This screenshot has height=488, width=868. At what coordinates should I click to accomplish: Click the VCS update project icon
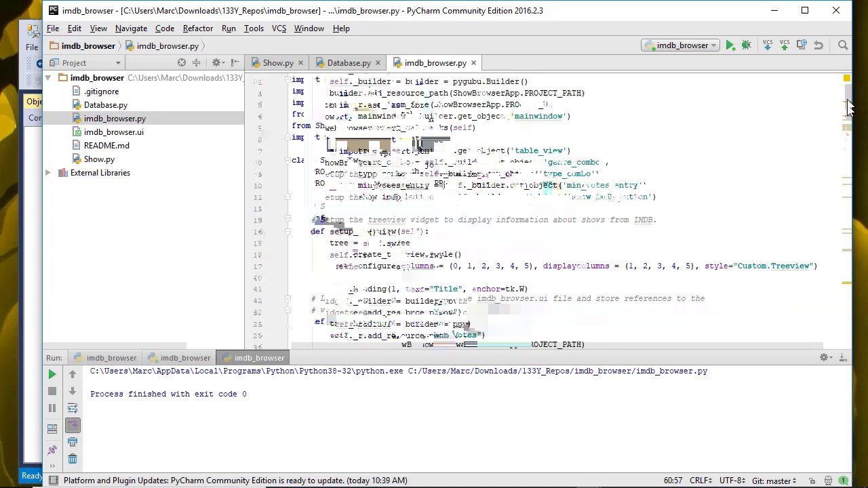click(768, 45)
